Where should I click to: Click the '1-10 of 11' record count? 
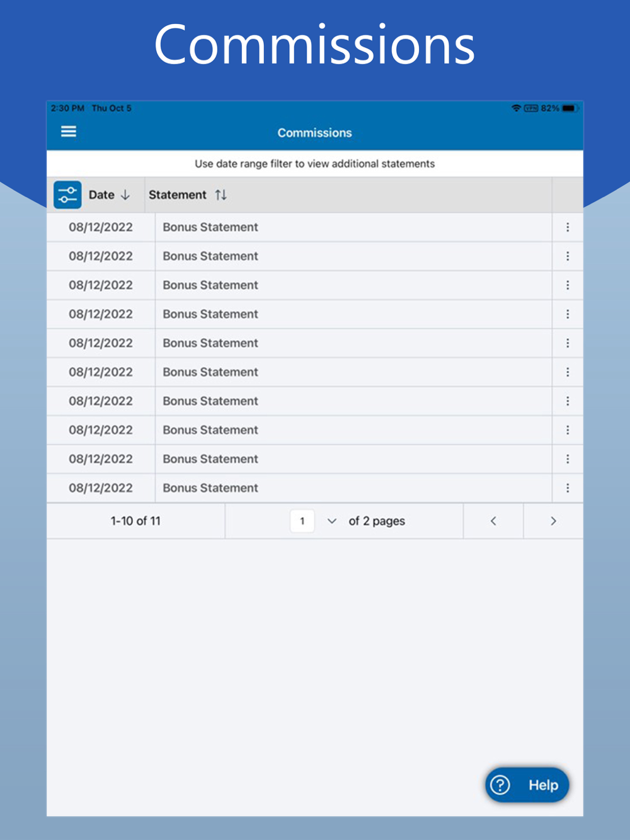click(135, 521)
